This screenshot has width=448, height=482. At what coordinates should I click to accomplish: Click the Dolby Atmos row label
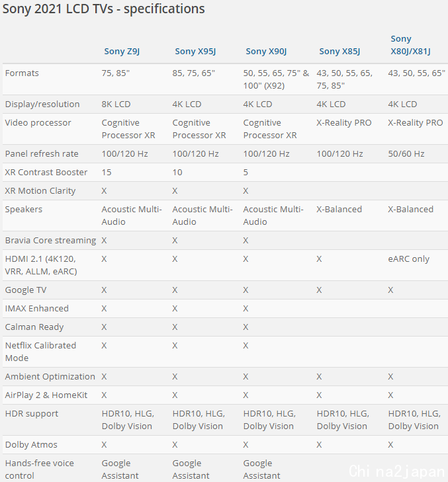[x=31, y=445]
